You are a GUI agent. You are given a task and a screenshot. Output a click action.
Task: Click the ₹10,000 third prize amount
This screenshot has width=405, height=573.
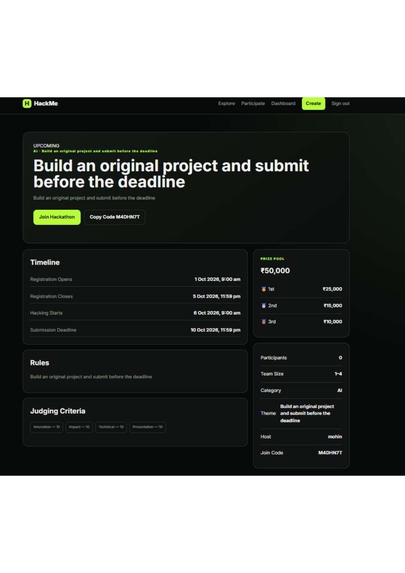[333, 322]
